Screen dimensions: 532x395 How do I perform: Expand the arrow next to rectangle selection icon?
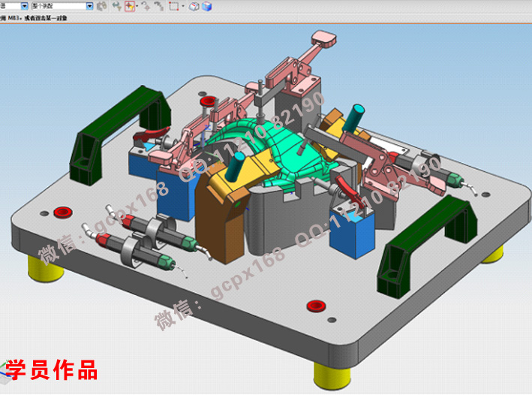(x=182, y=6)
